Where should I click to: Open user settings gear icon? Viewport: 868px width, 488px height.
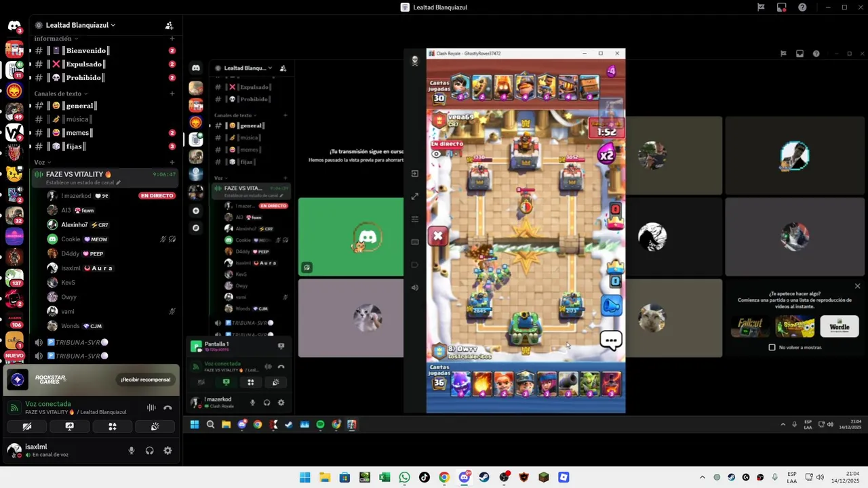[167, 451]
